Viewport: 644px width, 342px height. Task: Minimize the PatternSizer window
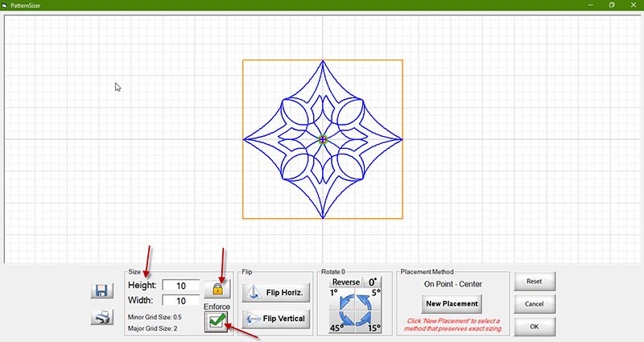[x=591, y=5]
